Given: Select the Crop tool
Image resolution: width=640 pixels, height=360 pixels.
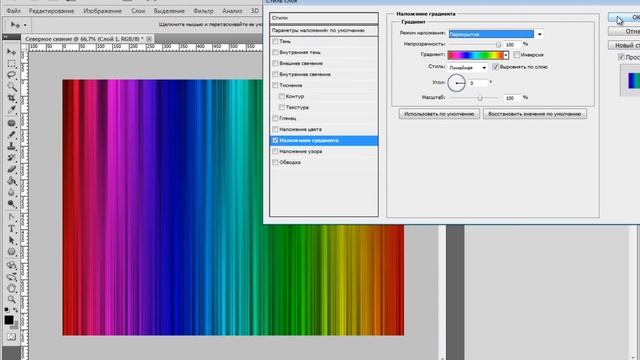Looking at the screenshot, I should pos(11,98).
